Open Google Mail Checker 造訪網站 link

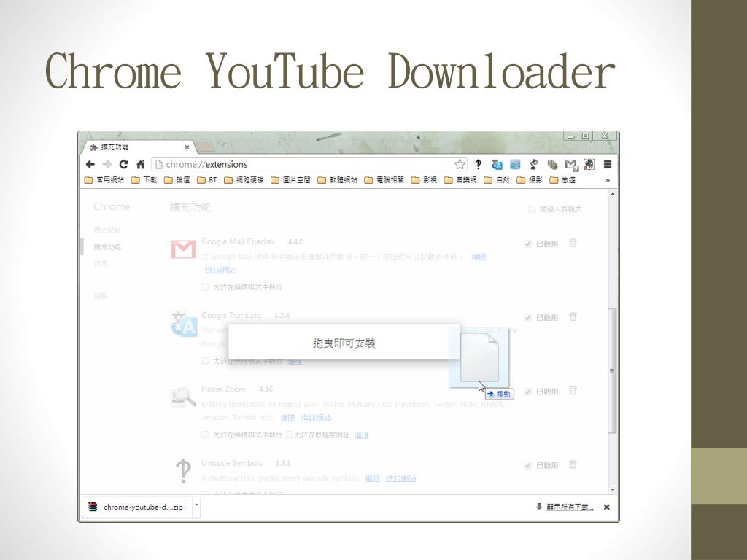[x=220, y=270]
